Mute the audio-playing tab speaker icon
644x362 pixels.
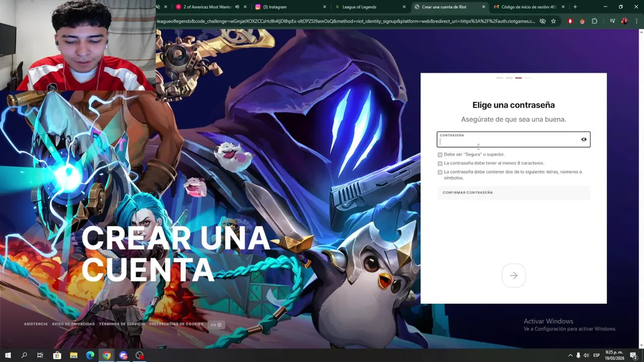tap(236, 7)
